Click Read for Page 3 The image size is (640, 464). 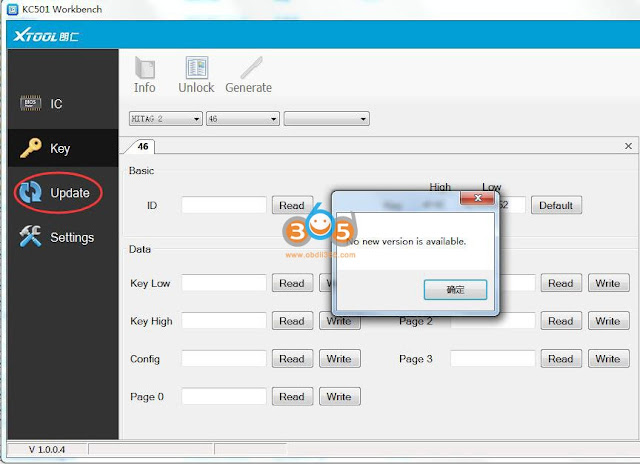[x=561, y=359]
